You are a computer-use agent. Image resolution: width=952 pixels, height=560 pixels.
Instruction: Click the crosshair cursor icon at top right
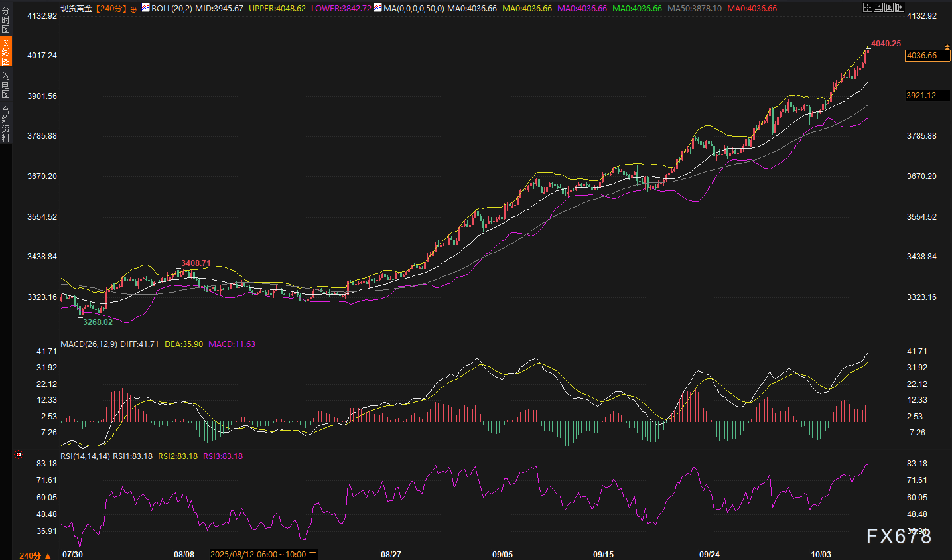pos(868,7)
